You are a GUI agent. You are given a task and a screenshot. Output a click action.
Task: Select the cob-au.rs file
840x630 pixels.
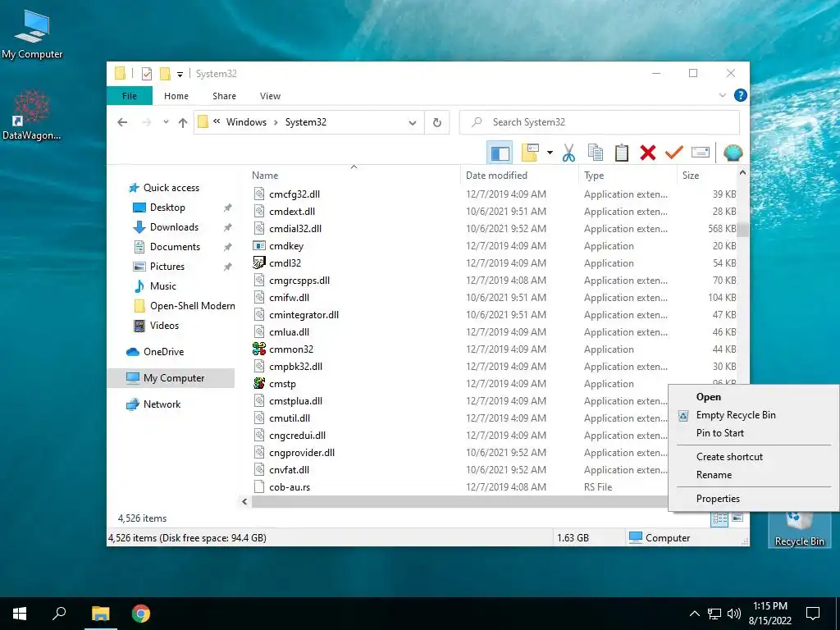(x=290, y=487)
